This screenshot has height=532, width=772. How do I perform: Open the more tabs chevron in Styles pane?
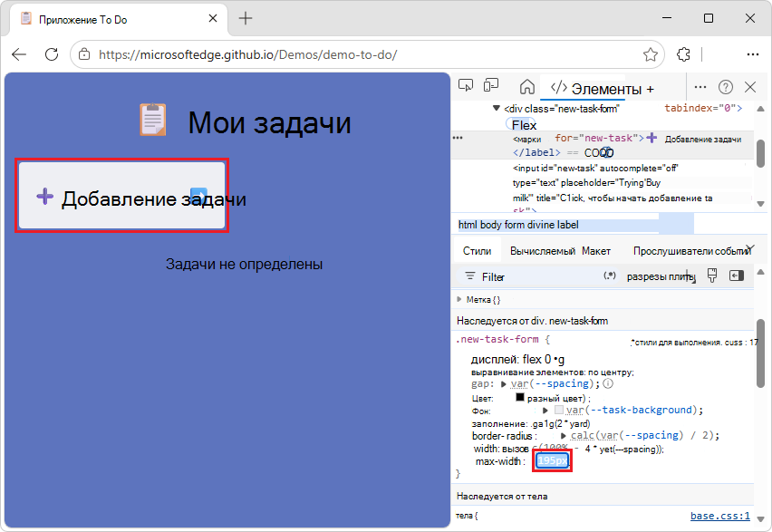[750, 247]
